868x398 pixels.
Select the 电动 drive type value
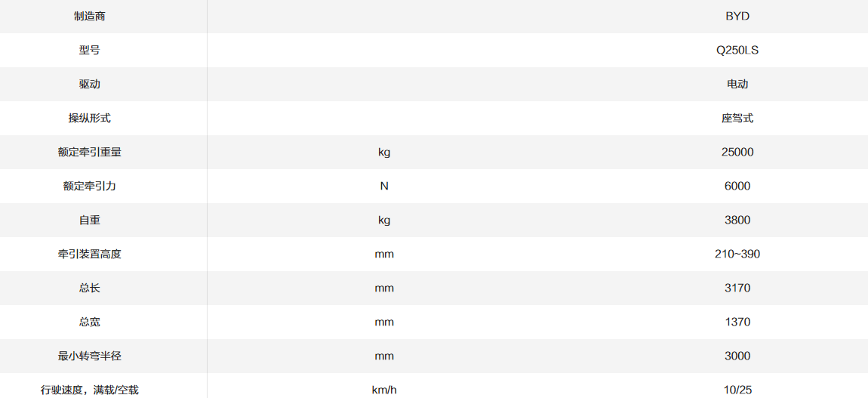(x=737, y=84)
